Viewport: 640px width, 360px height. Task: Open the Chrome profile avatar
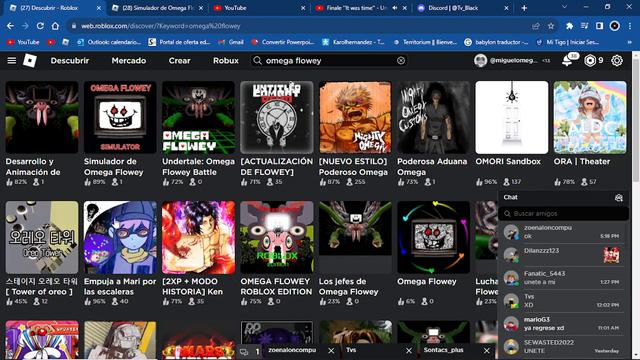pos(614,26)
